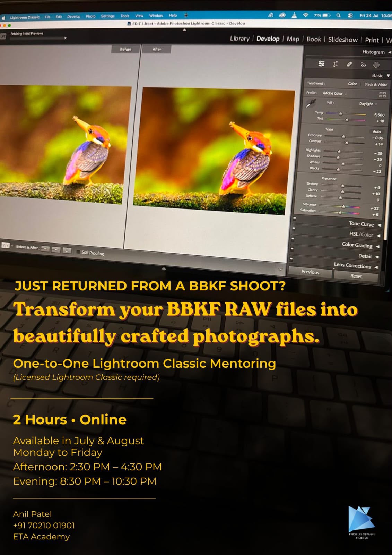
Task: Click the Previous button
Action: click(x=310, y=272)
